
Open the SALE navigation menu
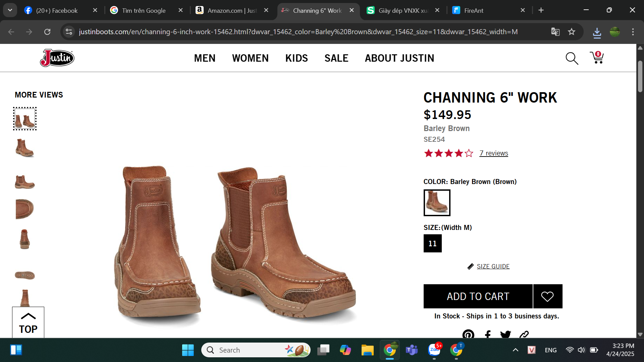pyautogui.click(x=336, y=58)
